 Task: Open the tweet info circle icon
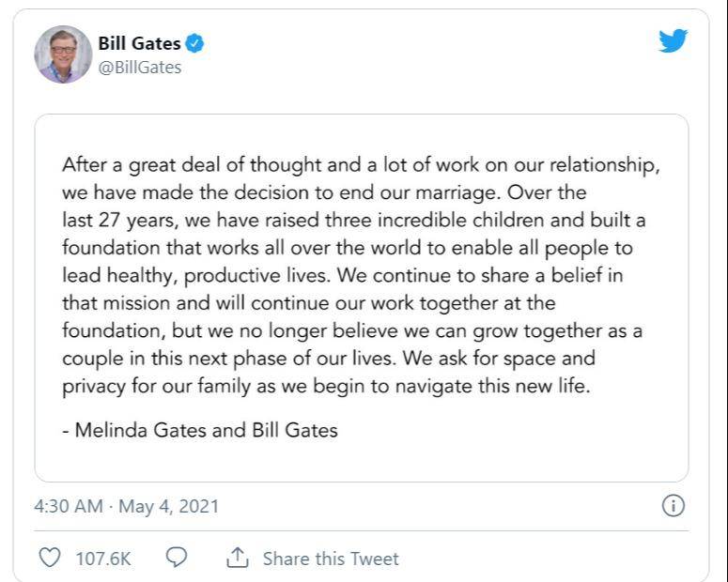tap(673, 505)
